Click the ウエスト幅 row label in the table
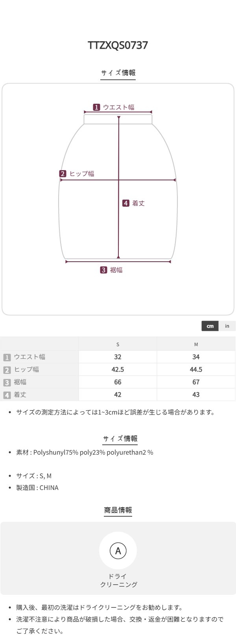 pos(29,357)
